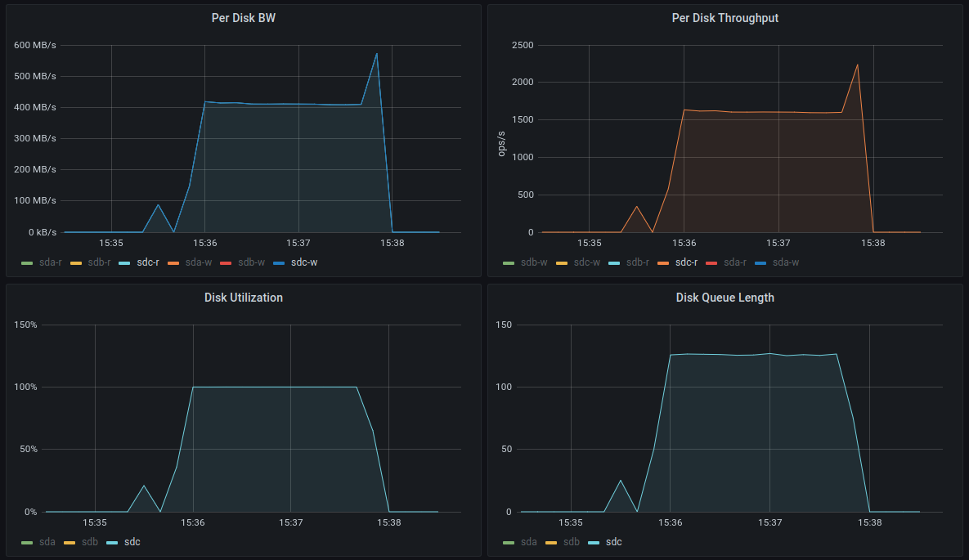Toggle sdc-w series in Per Disk BW legend
Screen dimensions: 969x560
point(304,262)
